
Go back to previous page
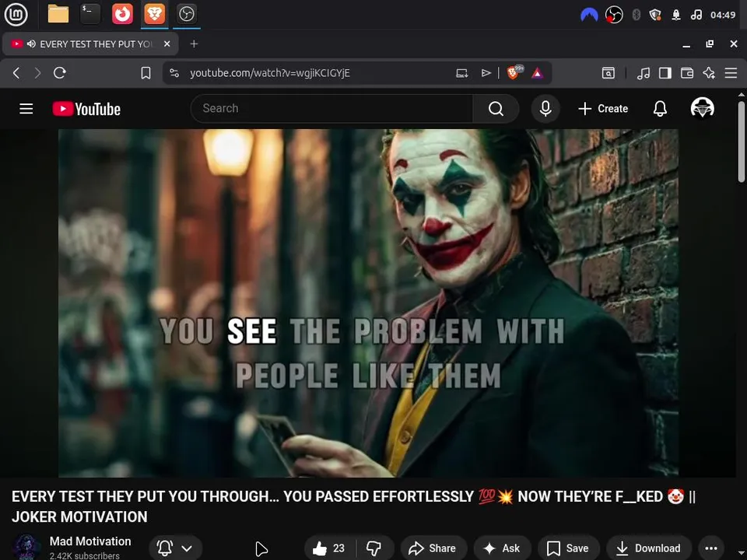click(16, 73)
